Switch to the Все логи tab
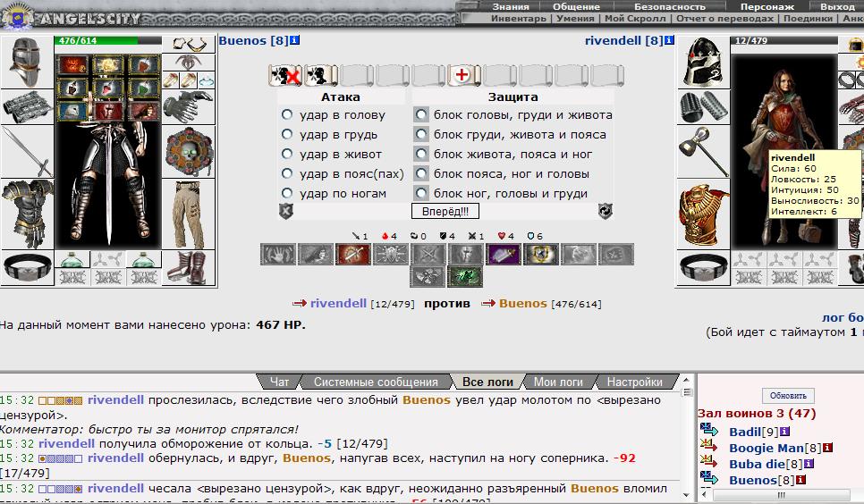The width and height of the screenshot is (864, 504). tap(487, 382)
